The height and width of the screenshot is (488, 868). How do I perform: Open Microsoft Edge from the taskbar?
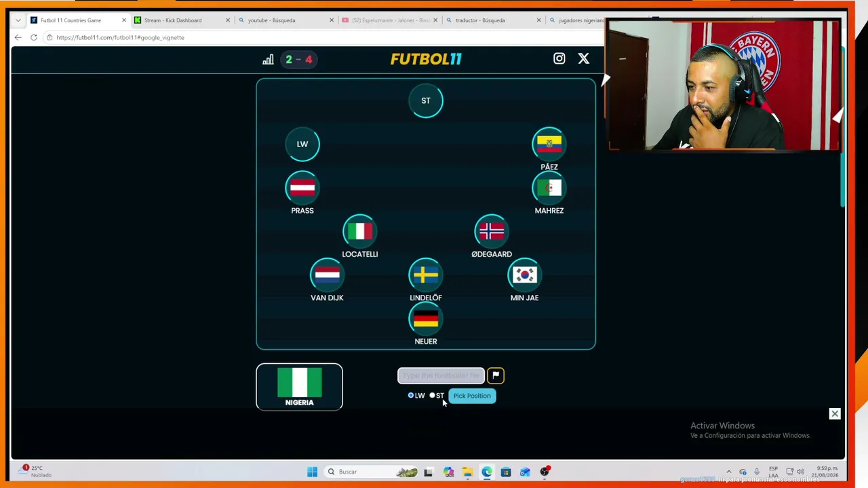coord(487,472)
